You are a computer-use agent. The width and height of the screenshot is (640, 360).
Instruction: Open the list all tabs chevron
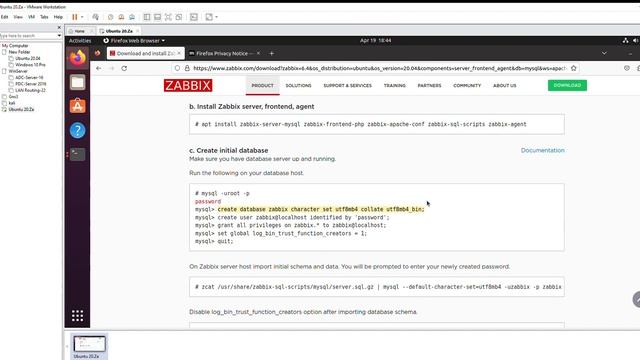[604, 53]
